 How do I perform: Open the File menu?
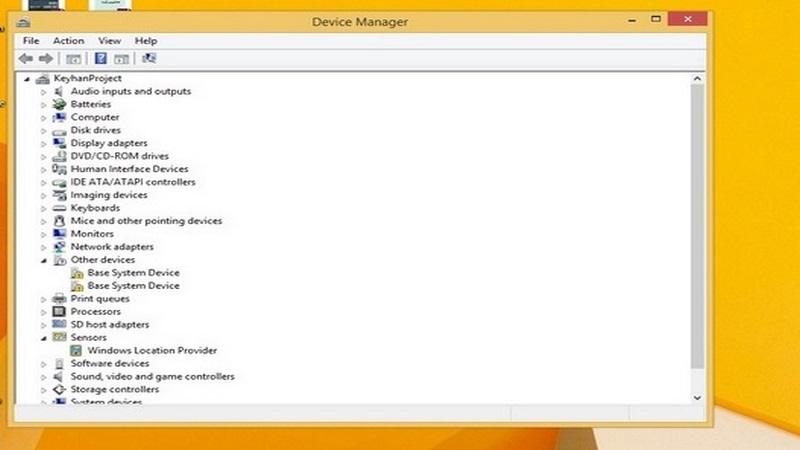pyautogui.click(x=31, y=41)
